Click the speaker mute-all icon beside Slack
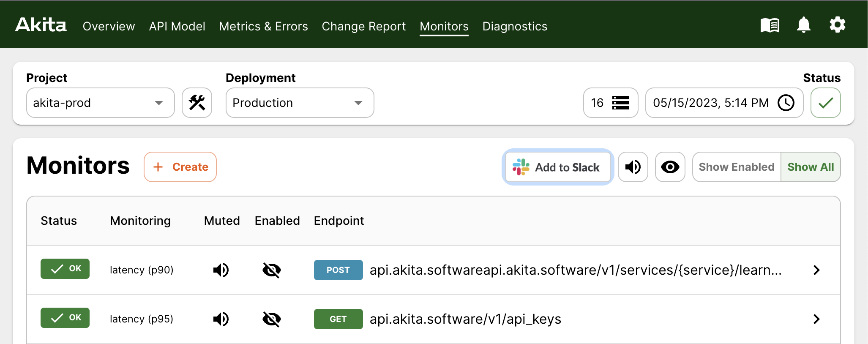Image resolution: width=868 pixels, height=344 pixels. [633, 167]
